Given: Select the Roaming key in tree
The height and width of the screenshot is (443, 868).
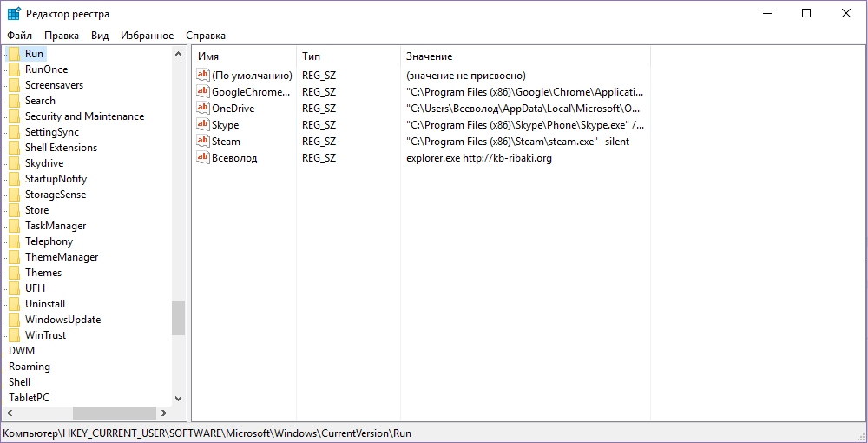Looking at the screenshot, I should point(30,367).
